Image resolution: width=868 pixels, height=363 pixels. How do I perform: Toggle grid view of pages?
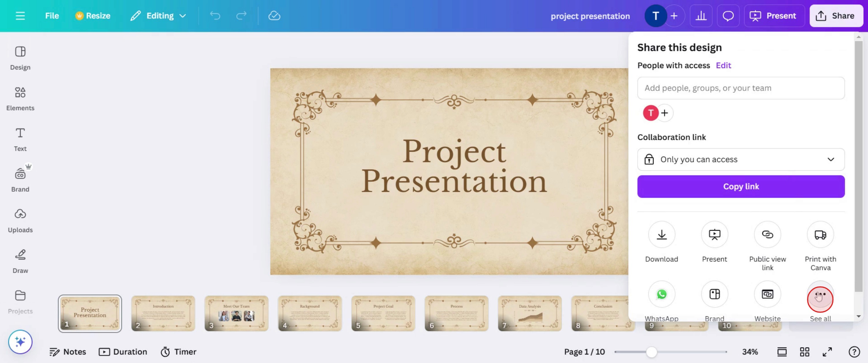point(804,352)
